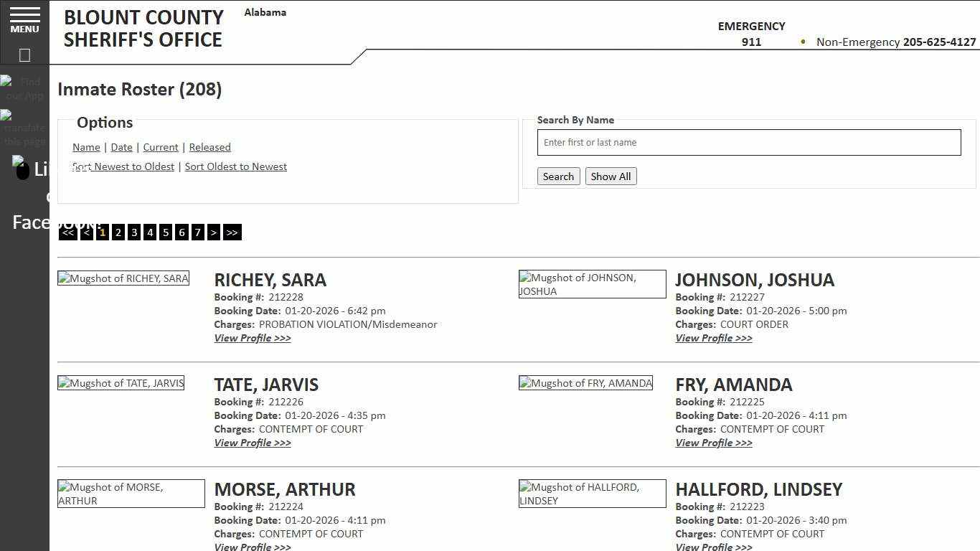Go to next page using > arrow
Image resolution: width=980 pixels, height=551 pixels.
point(214,232)
